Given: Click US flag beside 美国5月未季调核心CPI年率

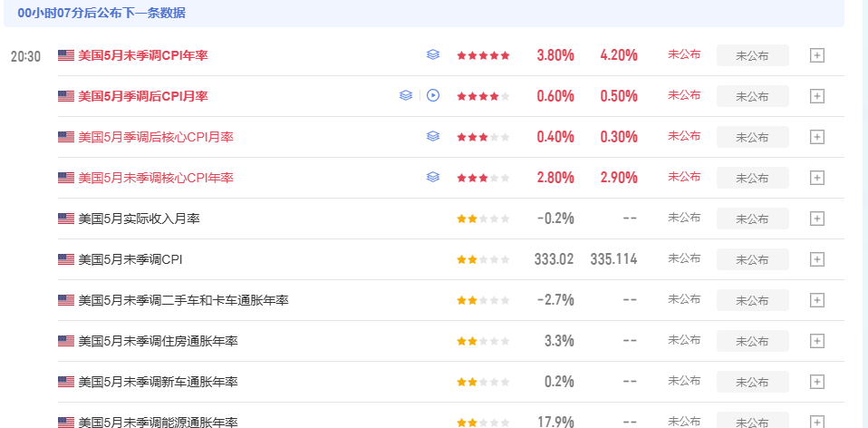Looking at the screenshot, I should pyautogui.click(x=66, y=178).
